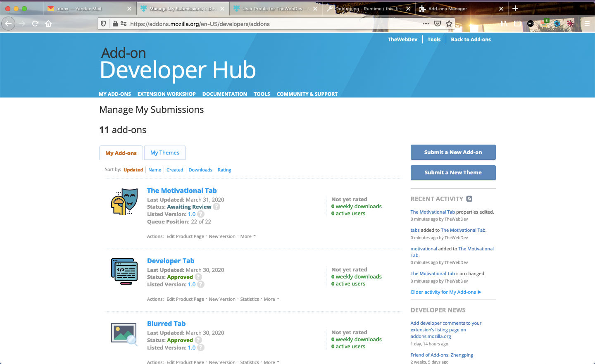Open a new browser tab

(515, 8)
